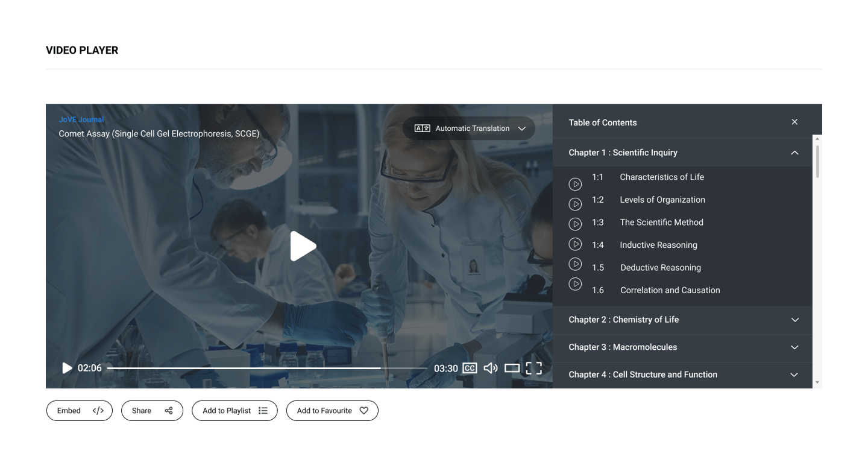
Task: Enter fullscreen mode icon
Action: [534, 368]
